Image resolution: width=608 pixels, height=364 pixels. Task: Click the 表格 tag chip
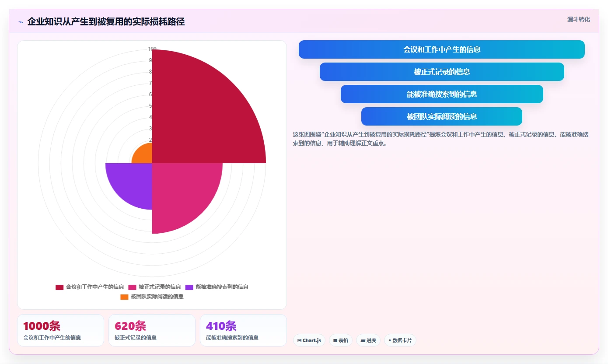click(x=341, y=340)
